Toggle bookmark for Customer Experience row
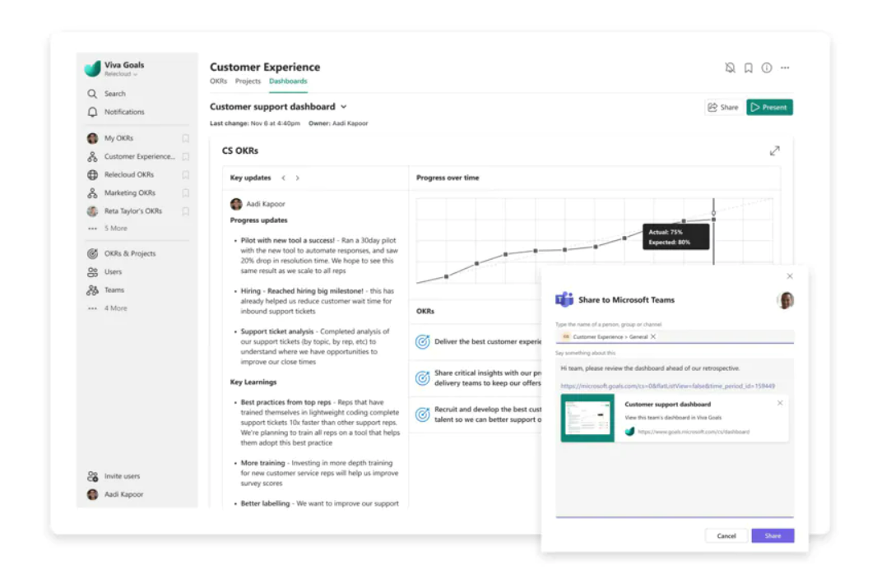This screenshot has width=891, height=588. [x=185, y=156]
